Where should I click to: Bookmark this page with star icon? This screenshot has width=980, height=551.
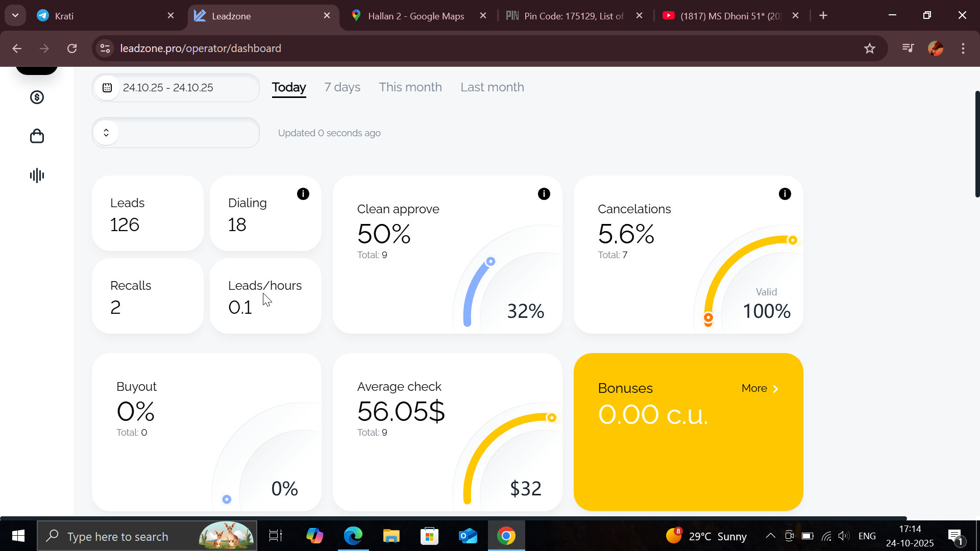pos(870,48)
